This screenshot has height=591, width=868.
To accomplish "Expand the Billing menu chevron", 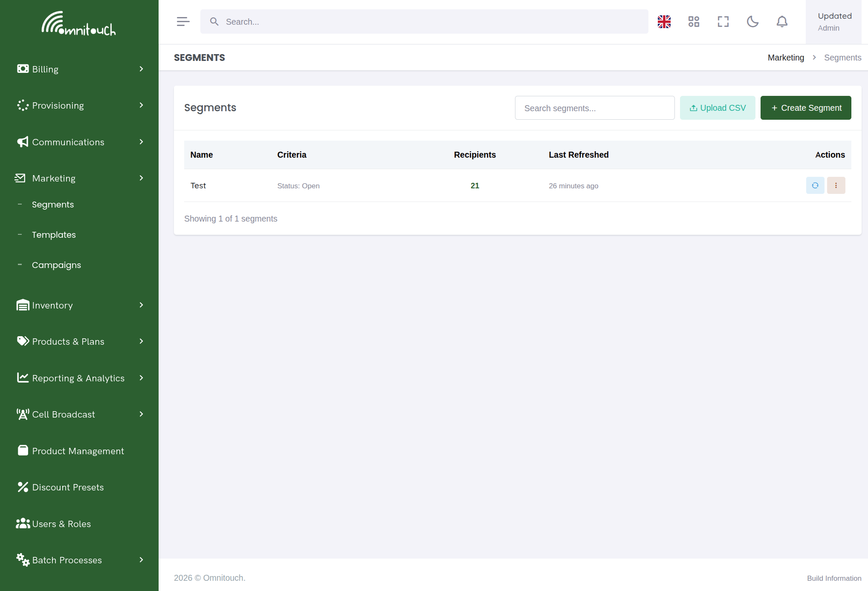I will point(141,69).
